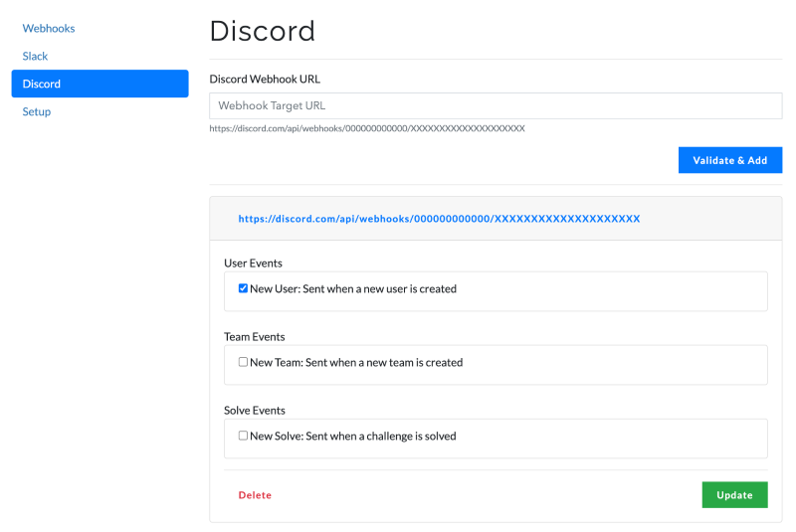Open the saved Discord webhook URL link

pos(439,219)
